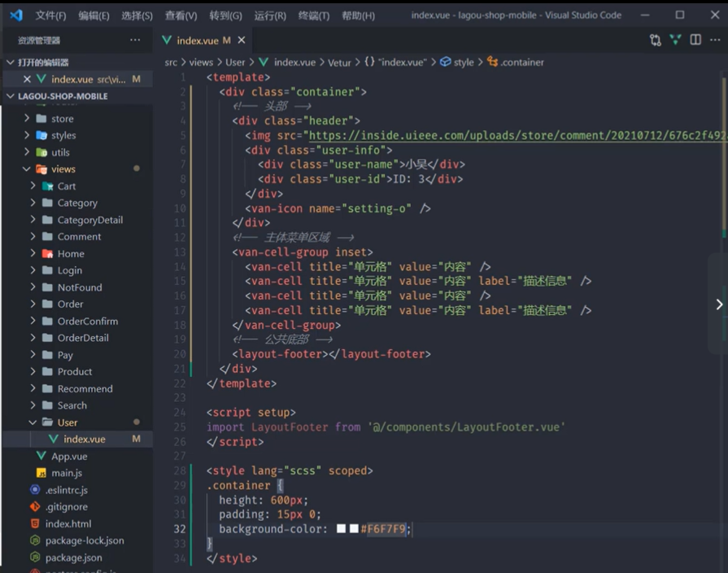Close index.vue in open editors list
728x573 pixels.
(x=27, y=79)
